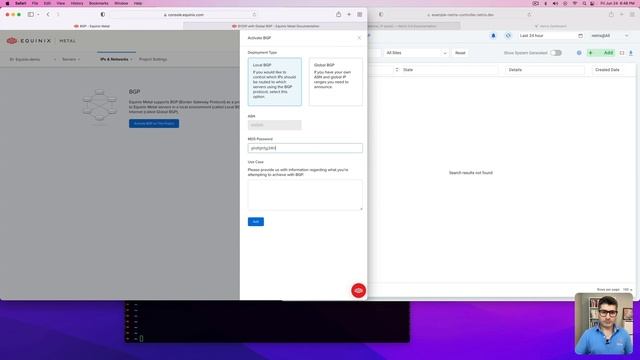640x360 pixels.
Task: Sort by the State column header
Action: tap(408, 70)
